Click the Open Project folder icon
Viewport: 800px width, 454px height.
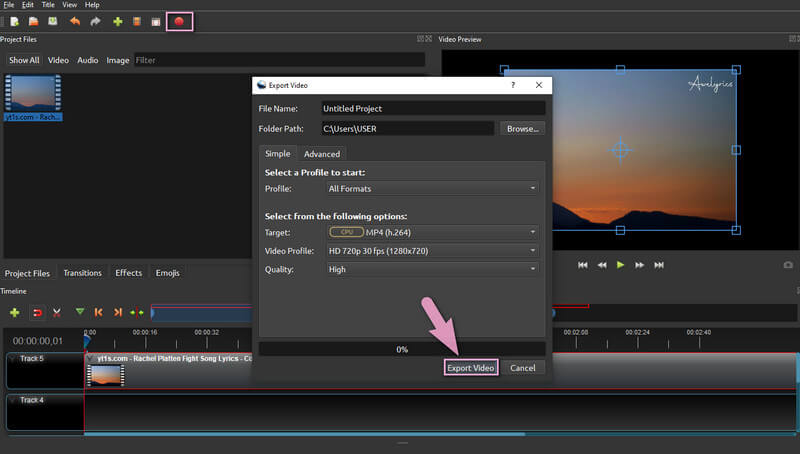34,21
